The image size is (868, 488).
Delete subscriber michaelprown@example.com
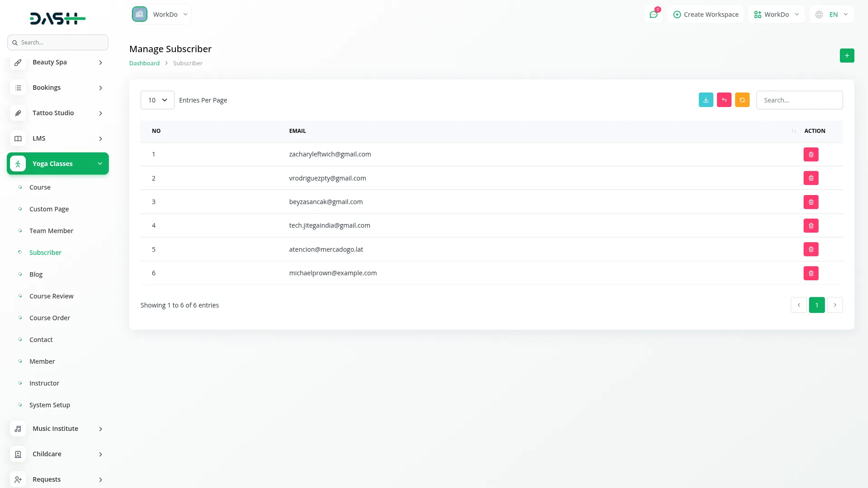click(811, 273)
